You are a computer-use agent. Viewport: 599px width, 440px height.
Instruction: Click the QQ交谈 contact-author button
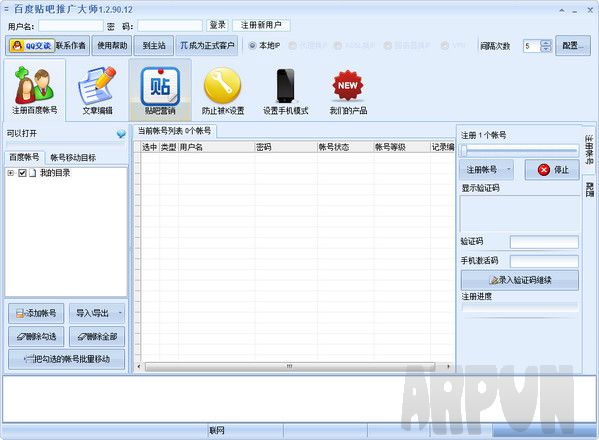pos(48,45)
